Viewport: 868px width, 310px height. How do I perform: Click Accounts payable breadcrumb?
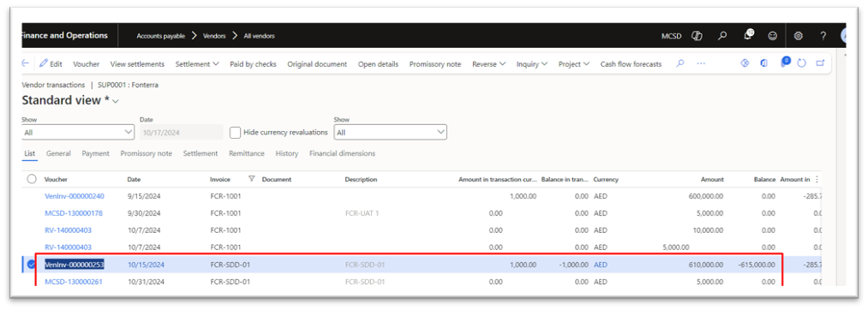click(x=160, y=36)
